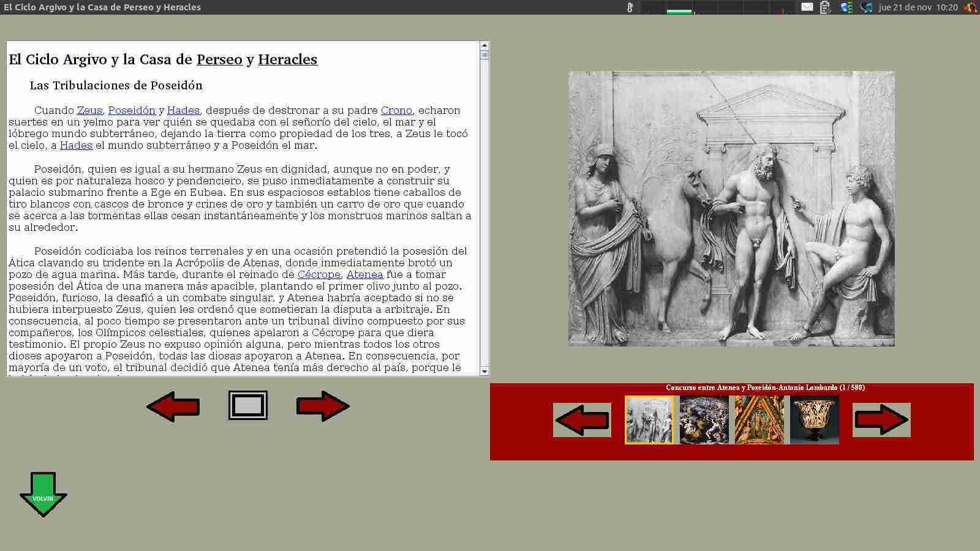This screenshot has height=551, width=980.
Task: Open the sound indicator in the top panel
Action: [866, 7]
